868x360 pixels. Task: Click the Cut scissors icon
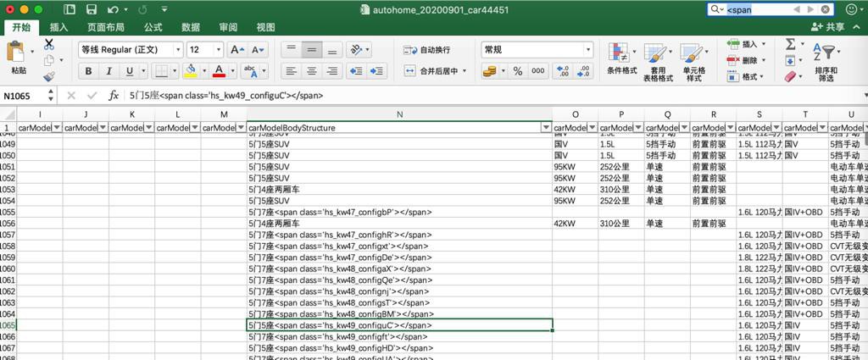[48, 43]
